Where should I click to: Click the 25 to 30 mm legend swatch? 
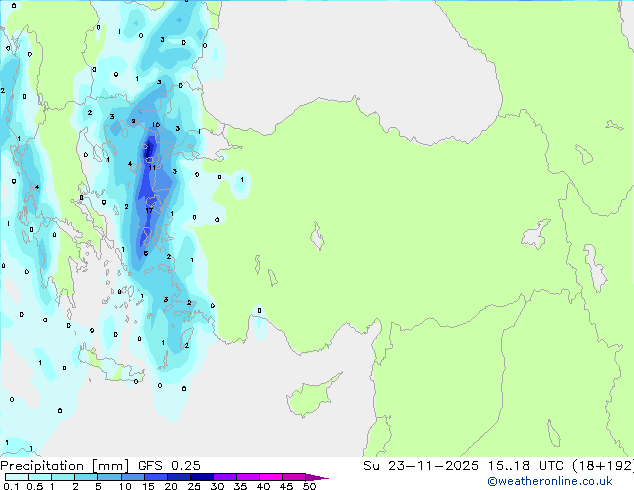tap(201, 477)
